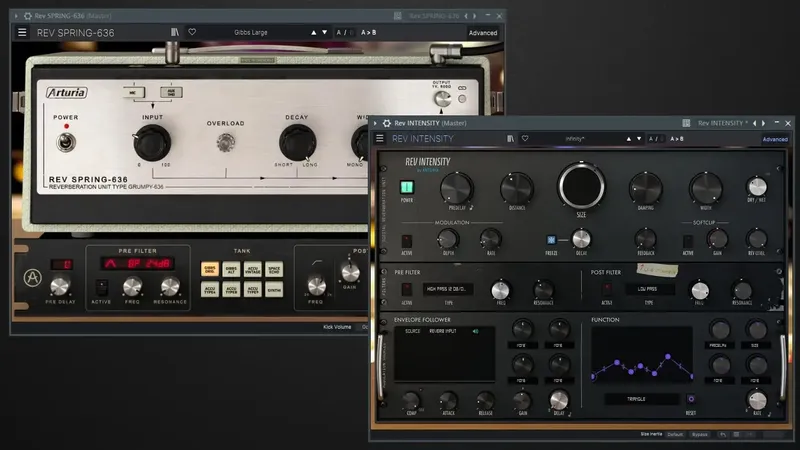Select the Gibbs Orig tank button
Screen dimensions: 800x450
[x=210, y=269]
